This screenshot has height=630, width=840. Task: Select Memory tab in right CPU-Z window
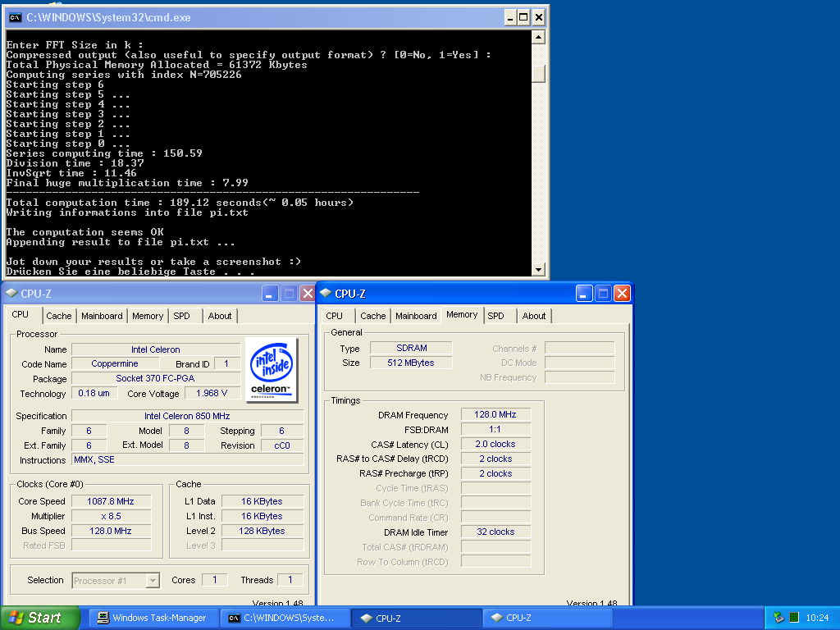tap(462, 314)
